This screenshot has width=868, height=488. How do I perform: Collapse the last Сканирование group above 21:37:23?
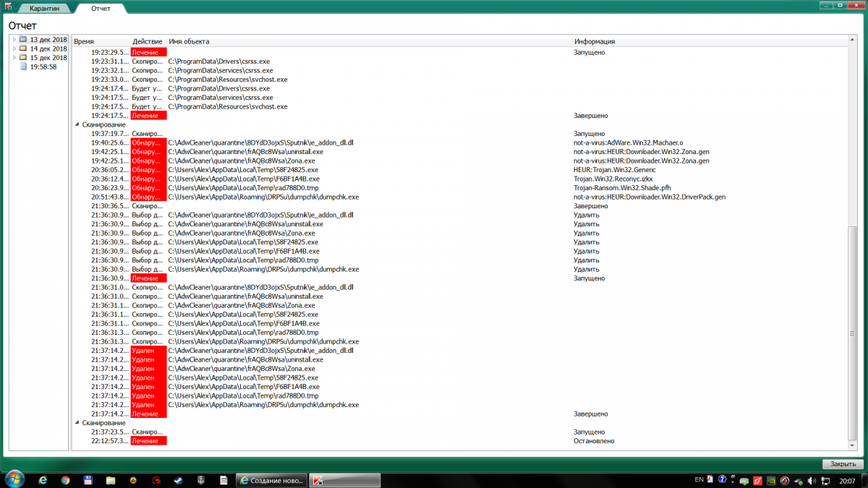pos(77,423)
